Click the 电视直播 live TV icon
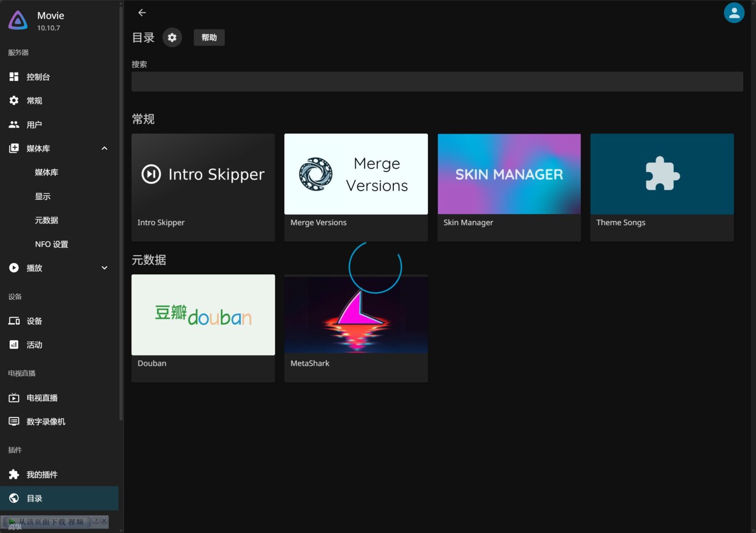Screen dimensions: 756x533 [14, 397]
